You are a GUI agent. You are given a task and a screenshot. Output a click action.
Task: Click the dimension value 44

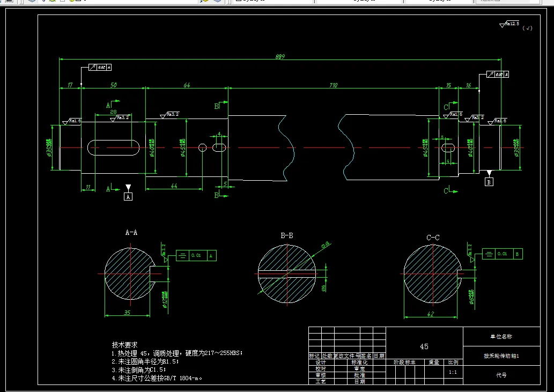click(174, 186)
